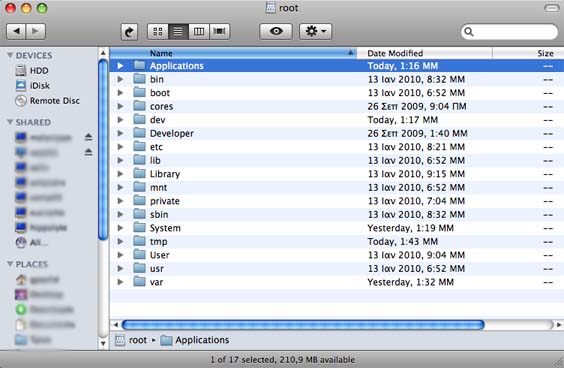Click Applications in the path bar

195,340
